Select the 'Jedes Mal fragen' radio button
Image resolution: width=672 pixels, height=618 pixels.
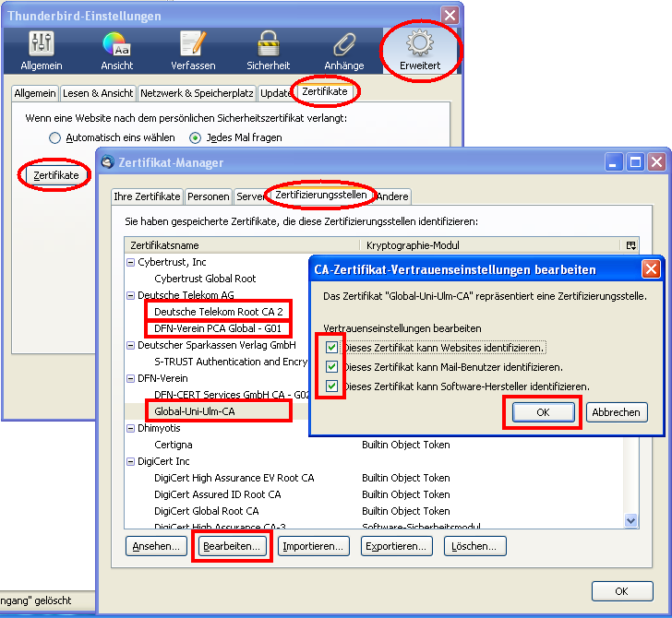pyautogui.click(x=195, y=138)
